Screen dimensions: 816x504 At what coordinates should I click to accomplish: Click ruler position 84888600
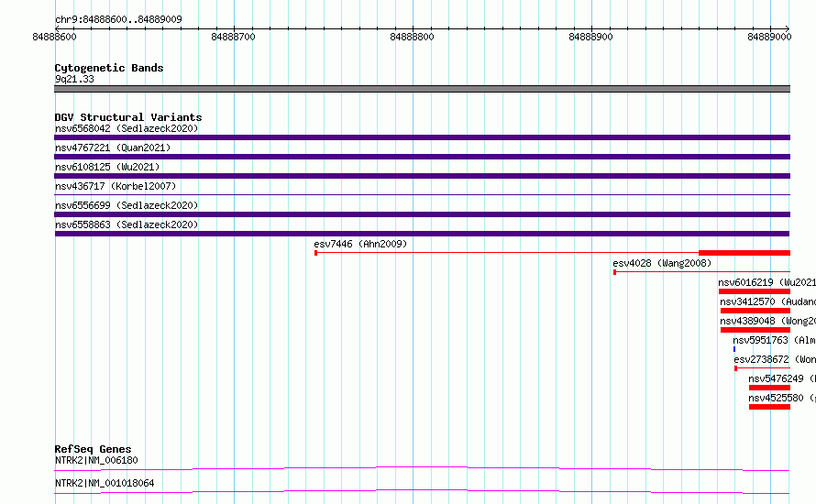[54, 37]
